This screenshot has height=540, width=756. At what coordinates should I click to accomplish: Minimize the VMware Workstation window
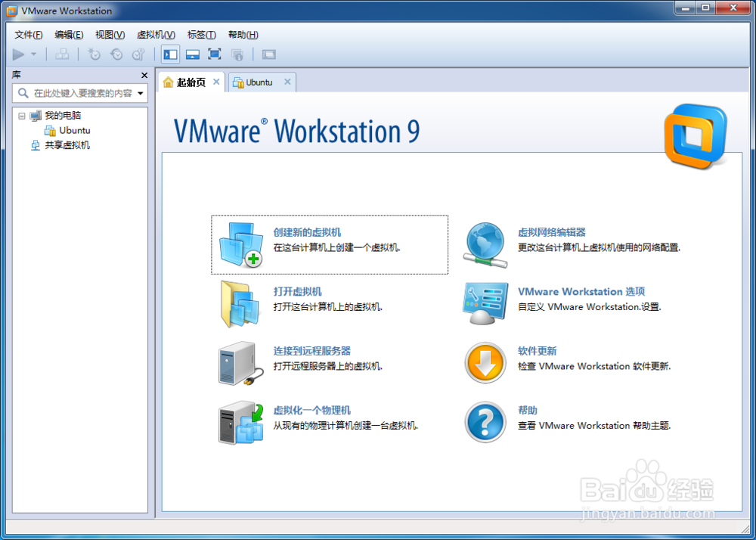pos(685,8)
